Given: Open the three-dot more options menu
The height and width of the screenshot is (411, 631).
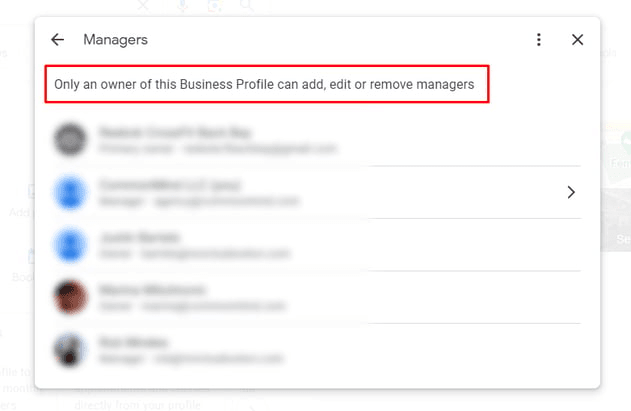Looking at the screenshot, I should click(x=539, y=40).
